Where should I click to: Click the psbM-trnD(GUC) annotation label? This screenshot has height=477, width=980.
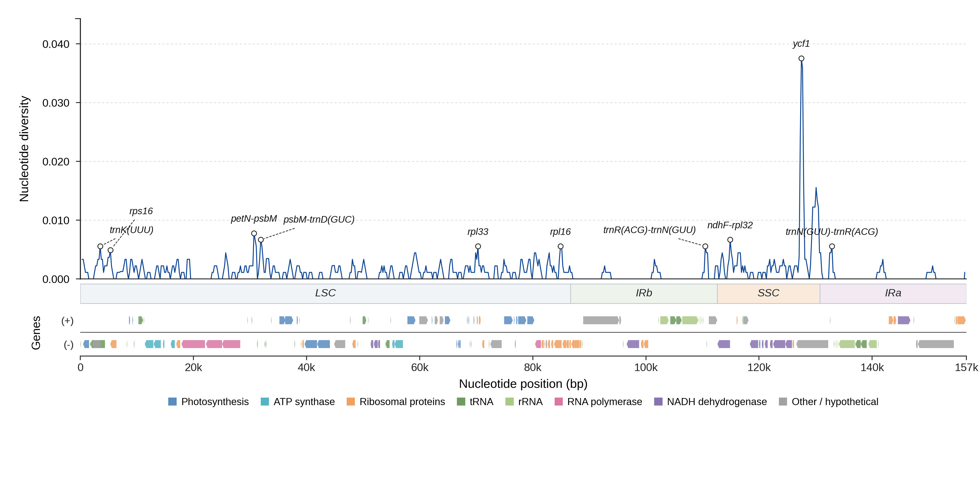point(319,220)
